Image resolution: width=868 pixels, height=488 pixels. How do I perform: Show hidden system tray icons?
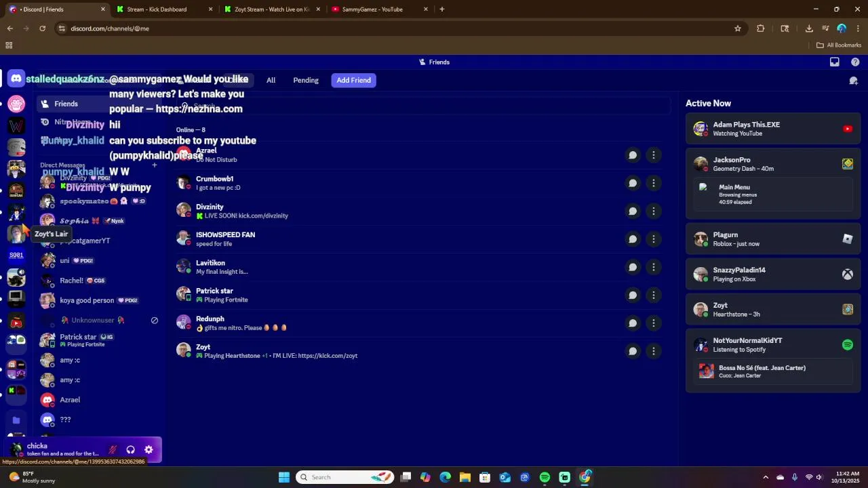tap(766, 477)
